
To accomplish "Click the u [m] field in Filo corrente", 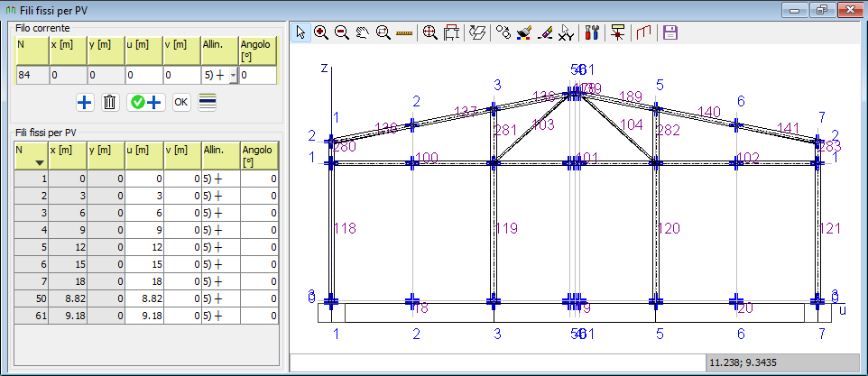I will (x=143, y=76).
